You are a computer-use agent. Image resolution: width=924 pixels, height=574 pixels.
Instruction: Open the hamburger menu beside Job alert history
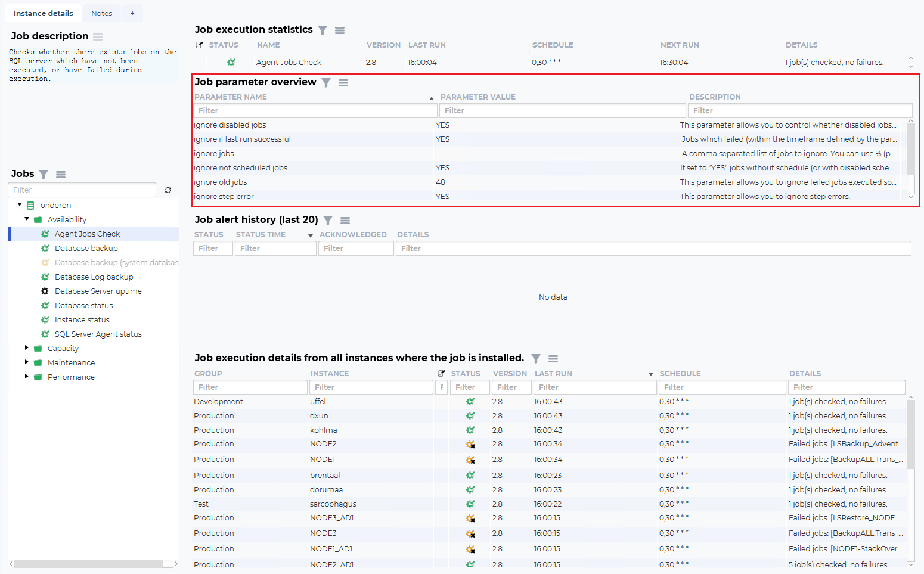(345, 221)
